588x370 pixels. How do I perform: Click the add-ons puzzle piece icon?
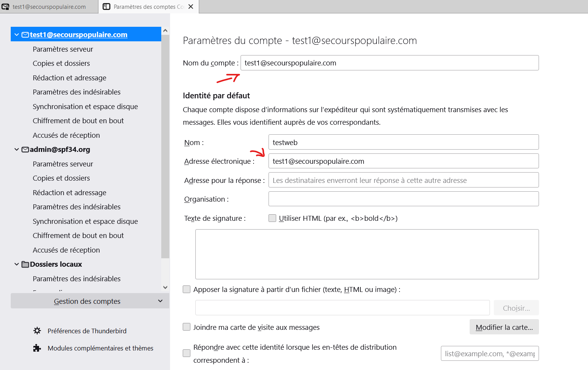(37, 348)
